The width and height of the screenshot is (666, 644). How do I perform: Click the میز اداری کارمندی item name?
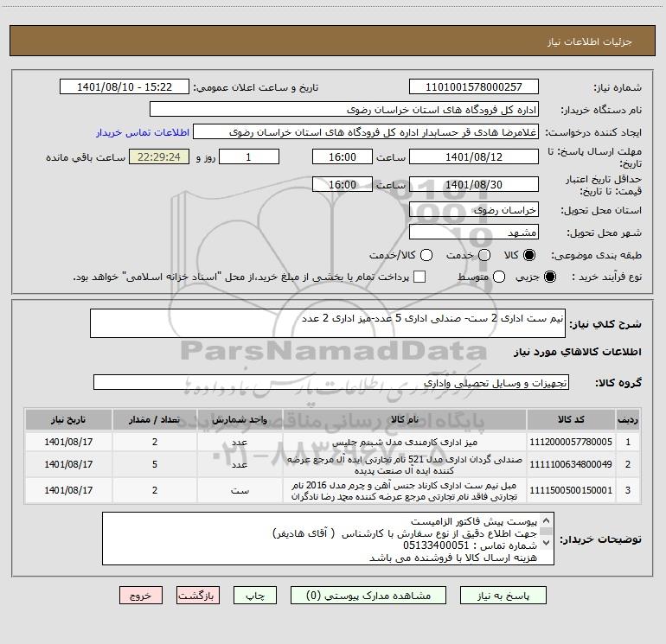(405, 442)
